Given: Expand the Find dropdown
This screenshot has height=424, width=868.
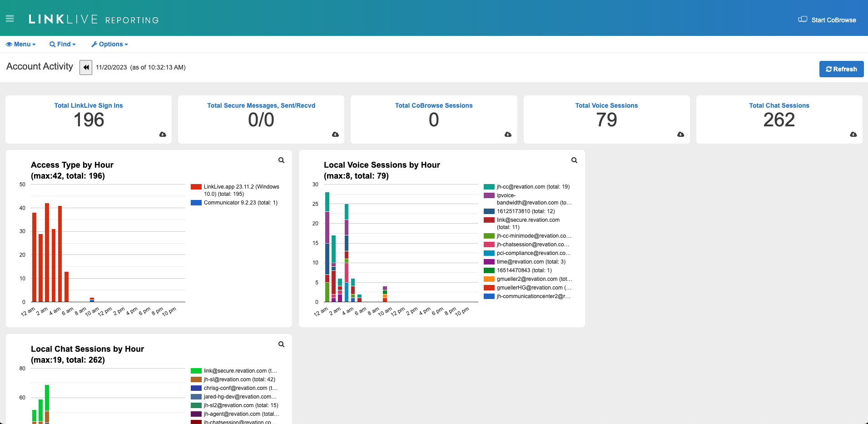Looking at the screenshot, I should [63, 44].
